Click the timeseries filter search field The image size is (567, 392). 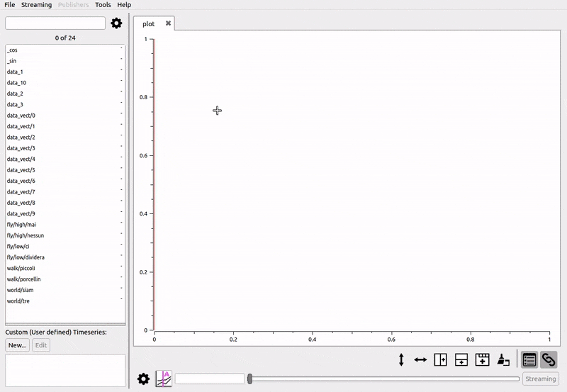pyautogui.click(x=55, y=23)
